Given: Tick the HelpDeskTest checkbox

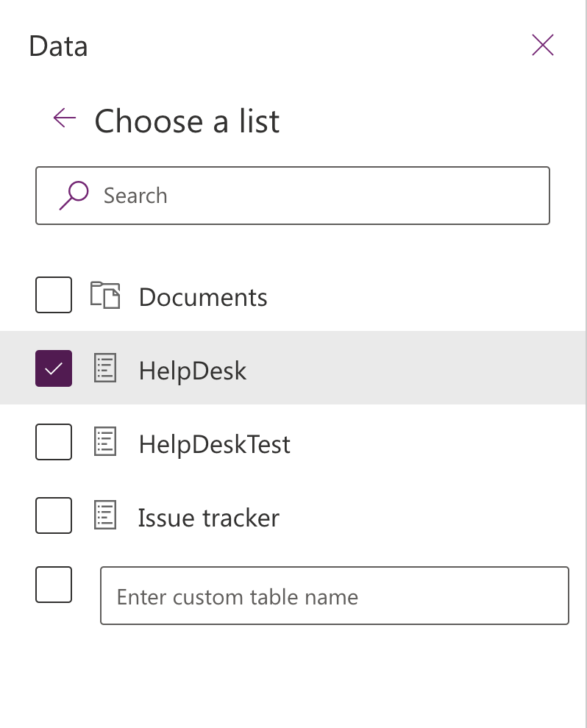Looking at the screenshot, I should (x=54, y=442).
